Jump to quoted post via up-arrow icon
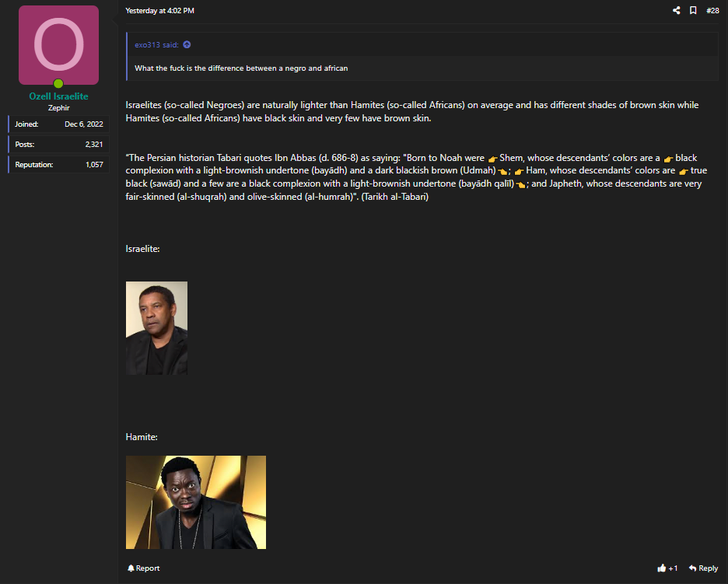Screen dimensions: 728x584 click(x=187, y=44)
